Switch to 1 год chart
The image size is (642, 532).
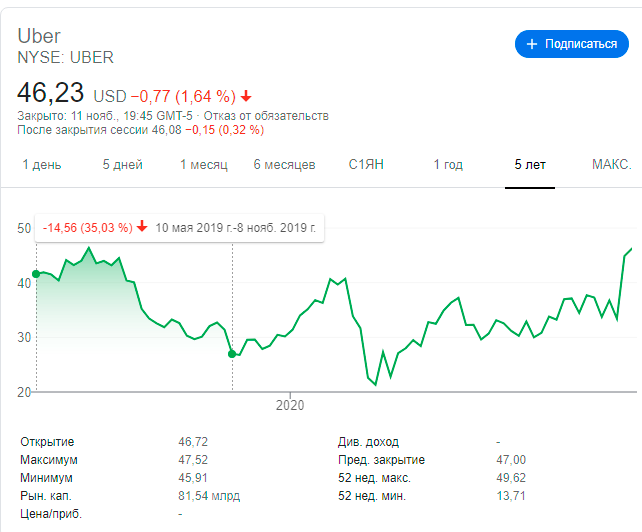click(x=448, y=165)
